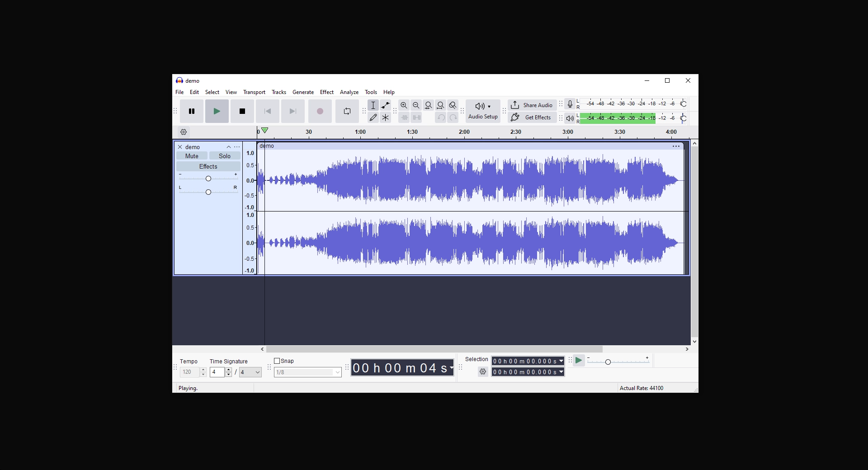Click Fit project to width zoom icon
Image resolution: width=868 pixels, height=470 pixels.
click(x=440, y=105)
